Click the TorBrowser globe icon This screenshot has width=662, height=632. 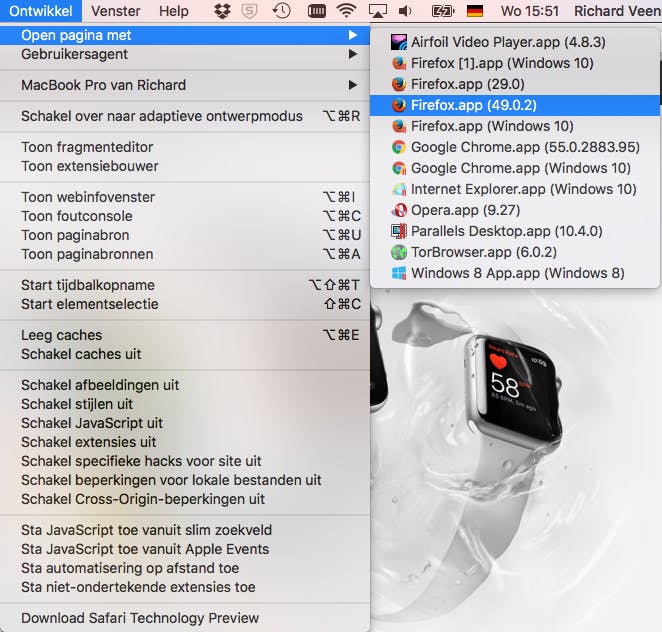399,252
